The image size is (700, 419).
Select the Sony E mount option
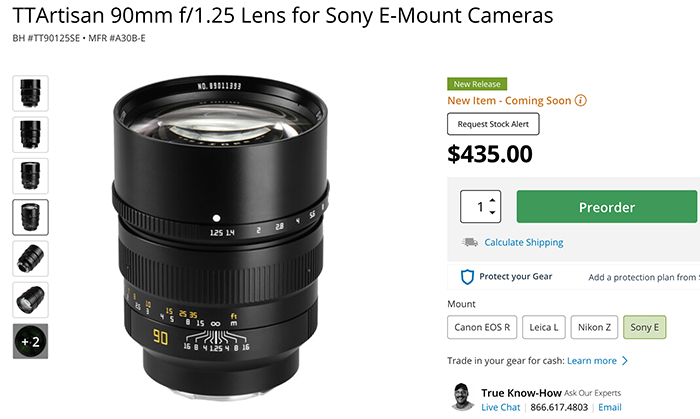[x=645, y=327]
